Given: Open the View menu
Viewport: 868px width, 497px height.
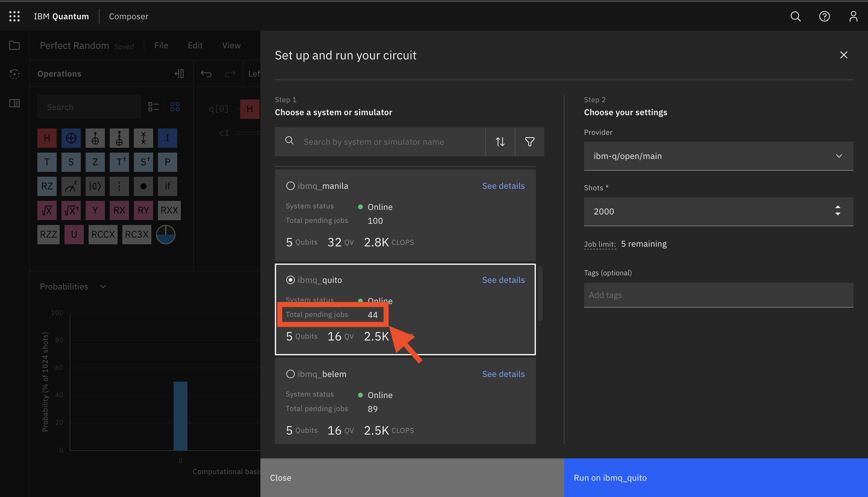Looking at the screenshot, I should (231, 46).
